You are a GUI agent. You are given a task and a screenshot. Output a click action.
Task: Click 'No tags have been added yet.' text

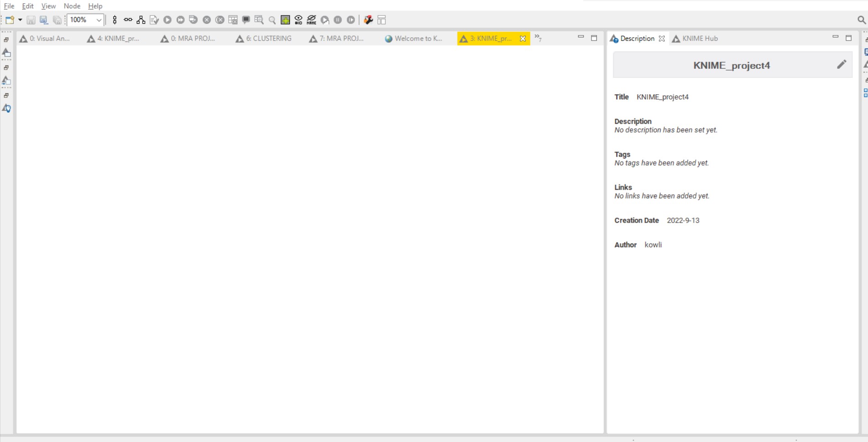662,163
